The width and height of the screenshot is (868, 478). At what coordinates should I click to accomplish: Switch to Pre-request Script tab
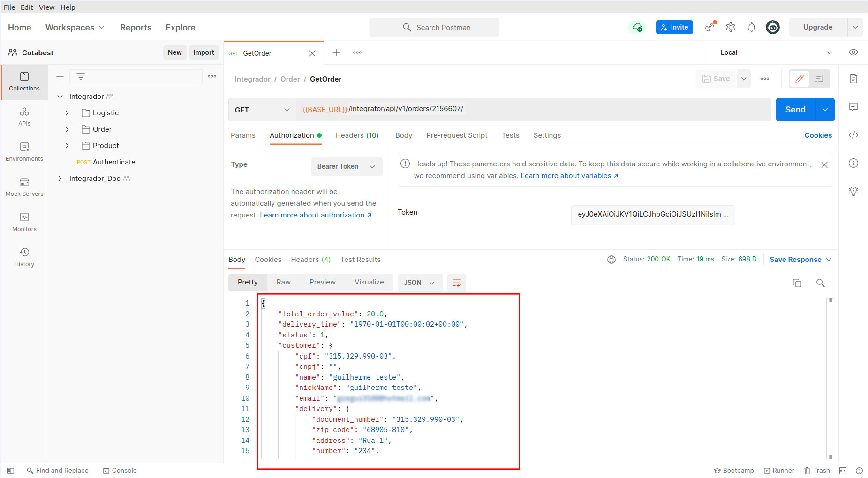pyautogui.click(x=457, y=135)
